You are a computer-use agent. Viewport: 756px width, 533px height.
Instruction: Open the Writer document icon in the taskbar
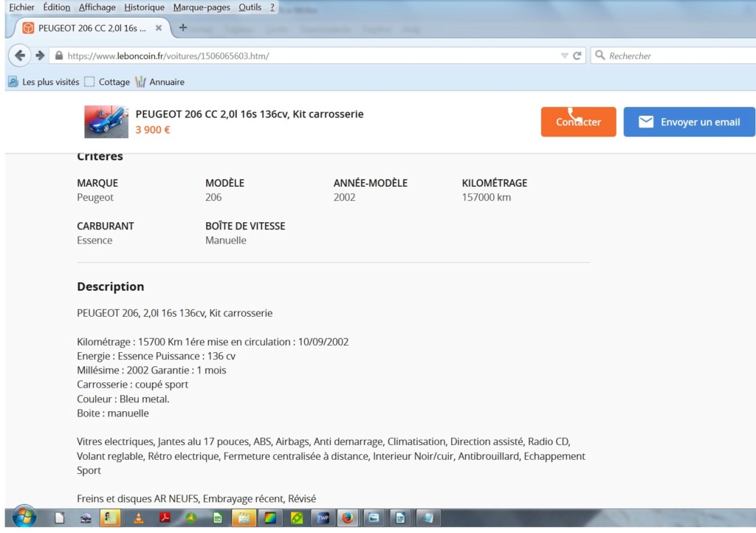click(400, 518)
